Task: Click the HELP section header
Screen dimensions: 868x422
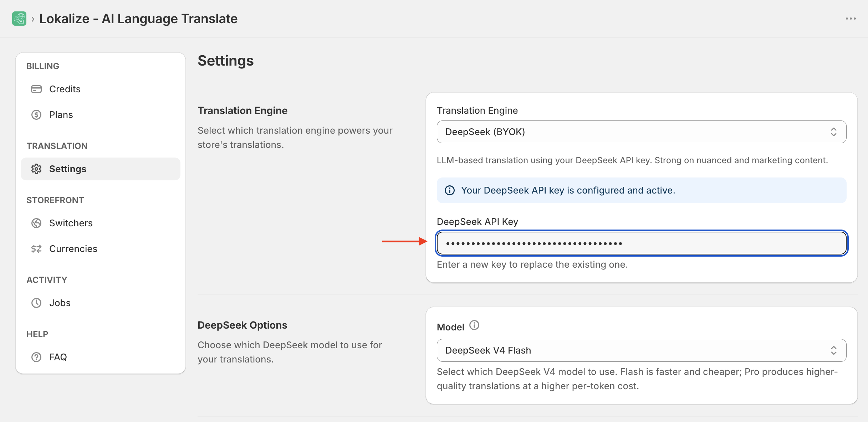Action: tap(37, 334)
